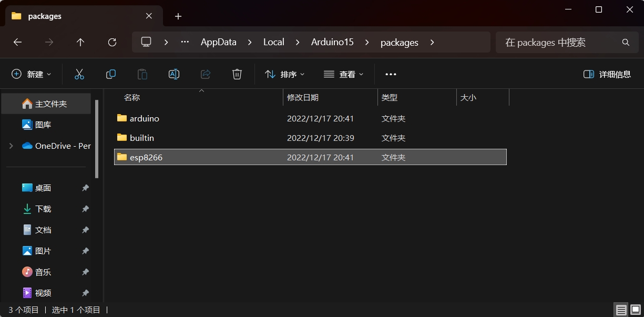The image size is (644, 317).
Task: Sort by 修改日期 column header
Action: (x=303, y=97)
